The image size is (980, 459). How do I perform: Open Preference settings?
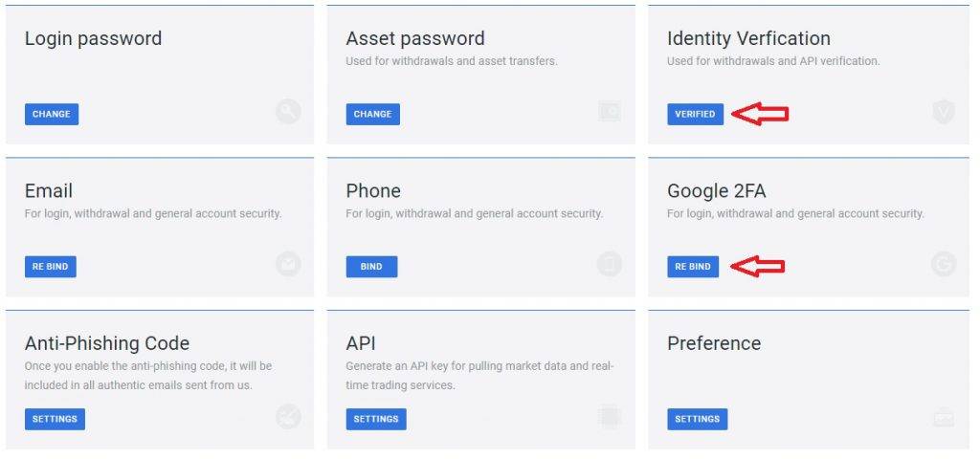tap(698, 419)
